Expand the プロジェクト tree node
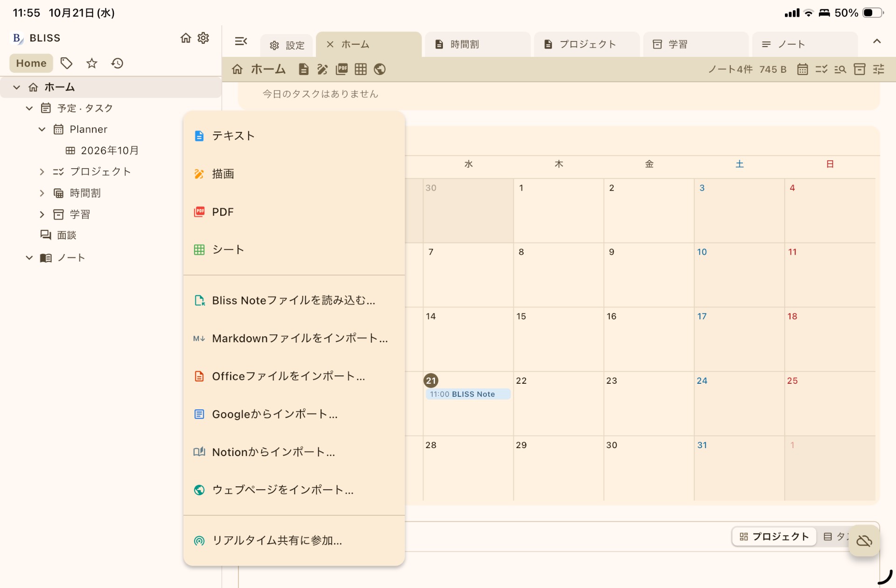 [x=42, y=172]
